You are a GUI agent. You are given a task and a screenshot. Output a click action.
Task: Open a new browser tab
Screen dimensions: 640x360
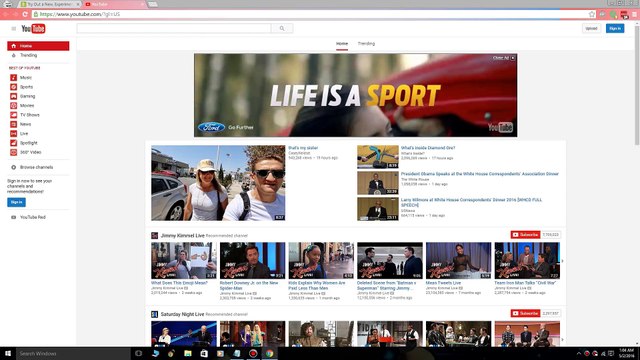point(153,4)
